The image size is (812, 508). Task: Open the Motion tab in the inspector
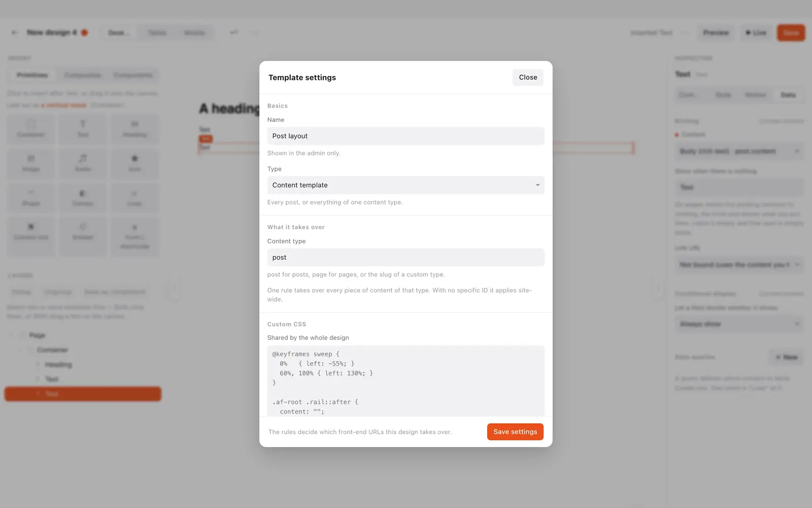click(755, 95)
